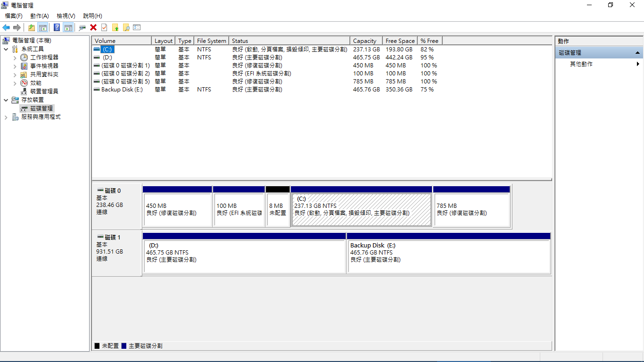
Task: Select volume (磁碟 0 磁碟分割 1) row
Action: click(x=267, y=65)
